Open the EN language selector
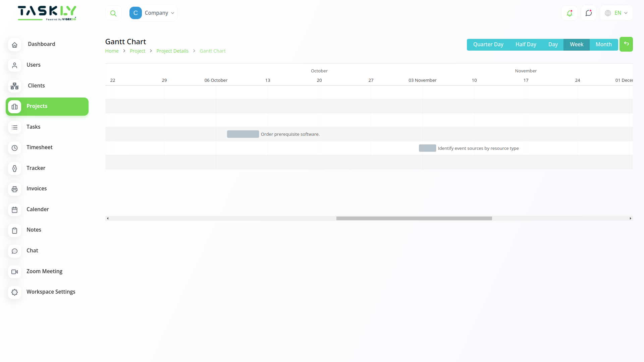 click(616, 13)
